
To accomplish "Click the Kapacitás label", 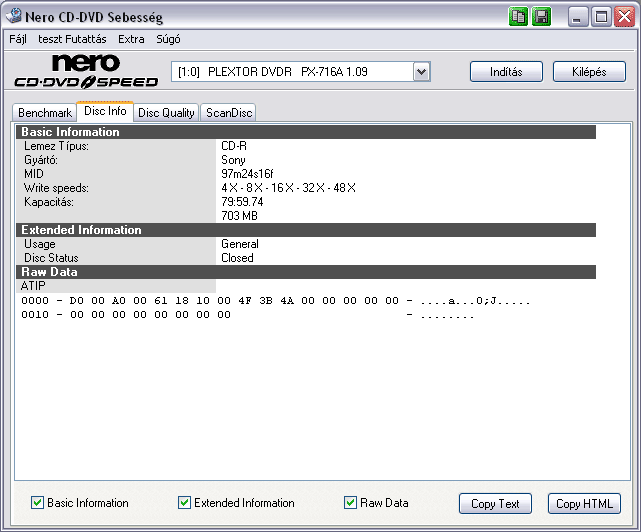I will coord(49,202).
